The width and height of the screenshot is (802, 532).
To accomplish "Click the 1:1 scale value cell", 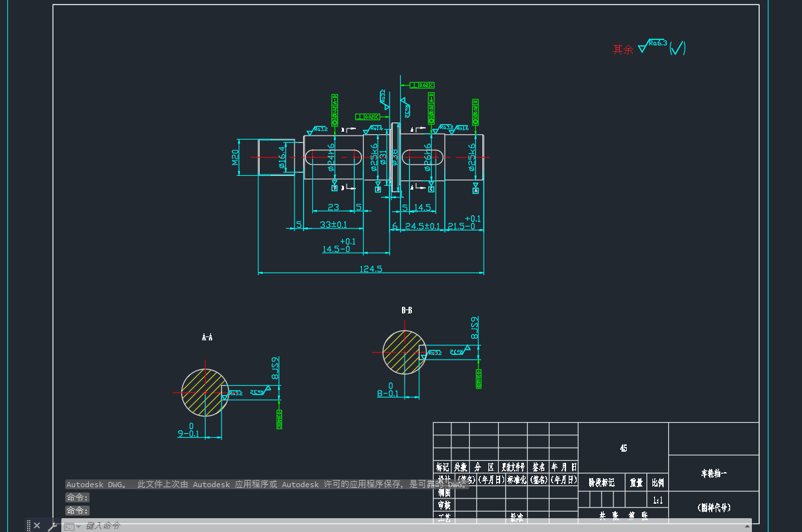I will pos(658,500).
